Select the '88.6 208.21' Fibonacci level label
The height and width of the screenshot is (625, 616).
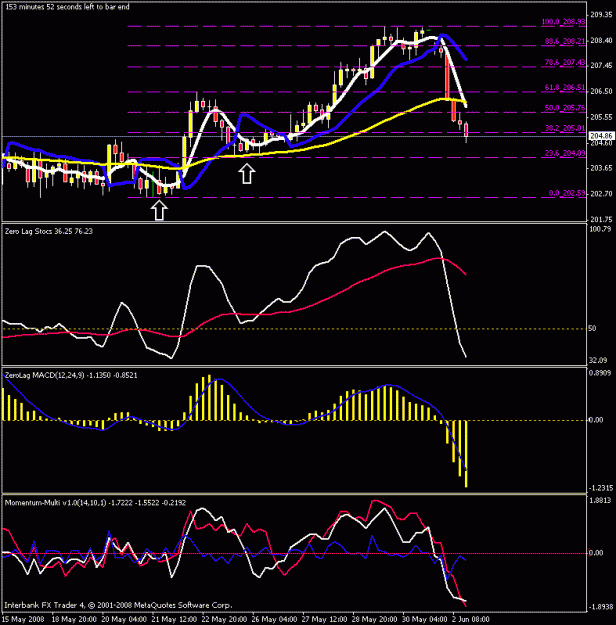565,41
